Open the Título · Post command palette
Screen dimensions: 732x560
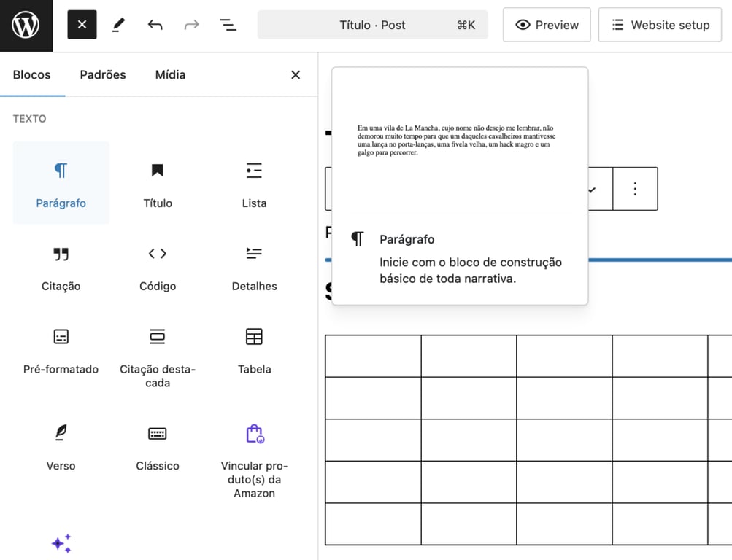(372, 25)
